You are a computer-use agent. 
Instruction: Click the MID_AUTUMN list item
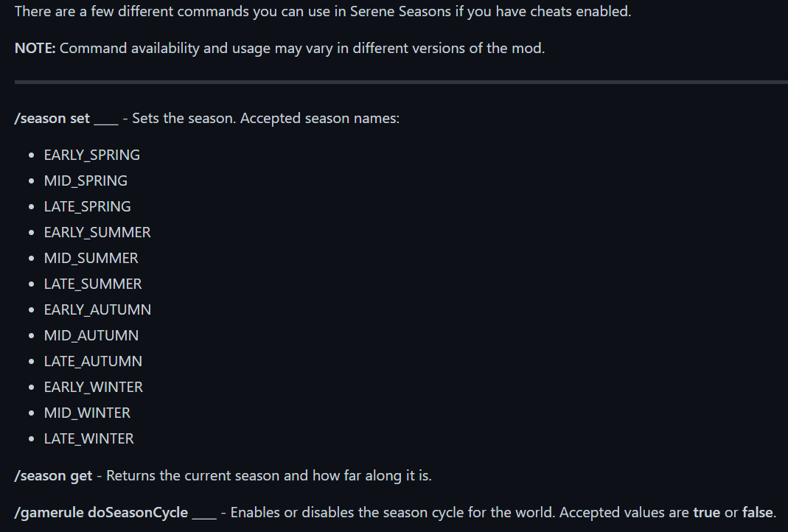(x=91, y=335)
